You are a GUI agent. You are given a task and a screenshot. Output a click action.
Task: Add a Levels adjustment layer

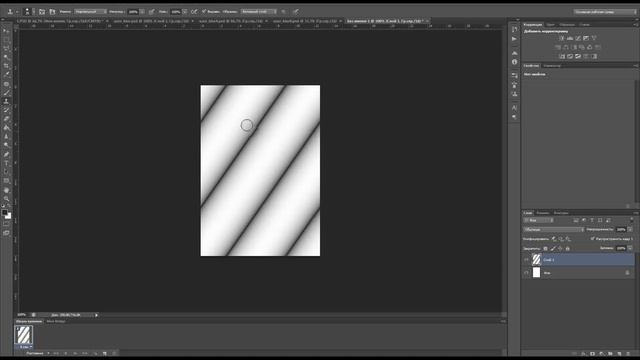tap(570, 38)
